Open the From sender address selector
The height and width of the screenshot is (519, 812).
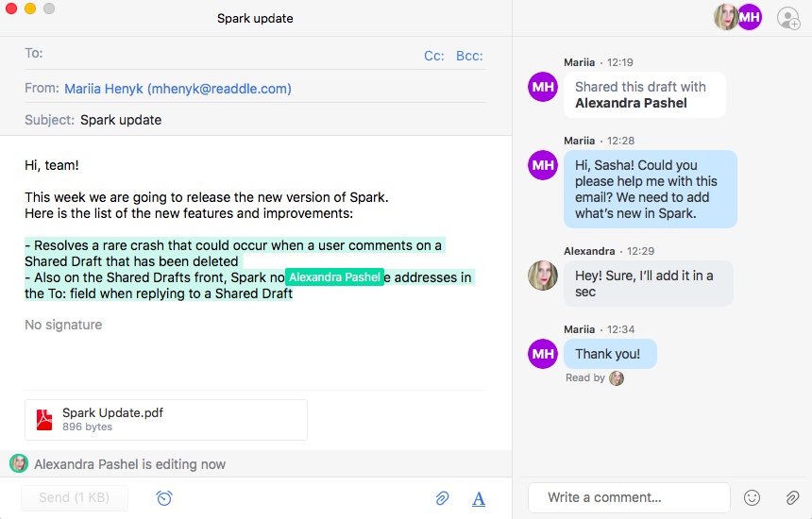(x=178, y=89)
